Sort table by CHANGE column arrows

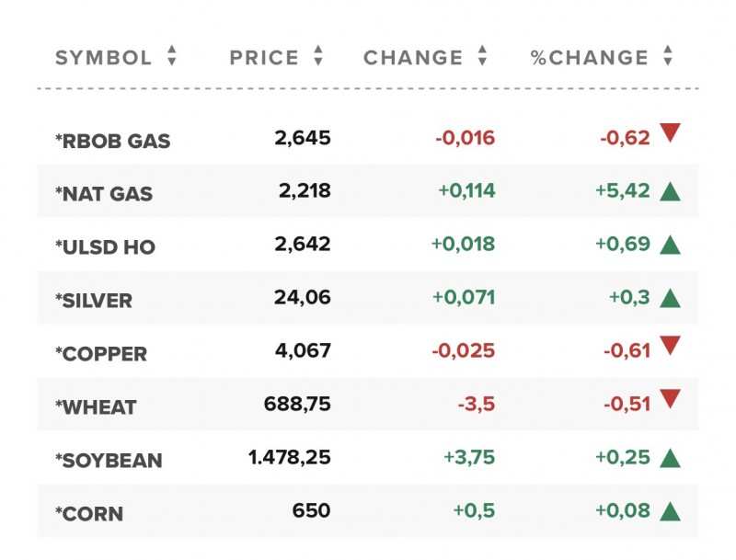(x=482, y=57)
